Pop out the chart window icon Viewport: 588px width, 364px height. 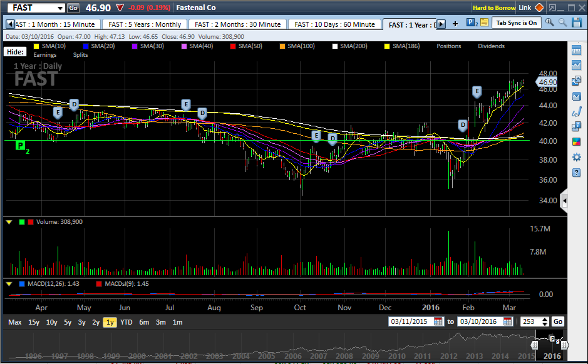(x=552, y=8)
